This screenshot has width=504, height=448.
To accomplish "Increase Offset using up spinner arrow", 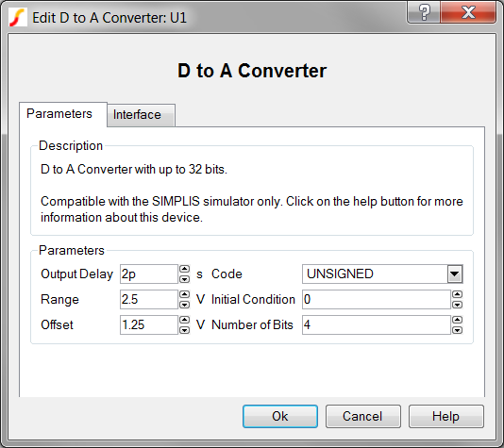I will (x=184, y=320).
